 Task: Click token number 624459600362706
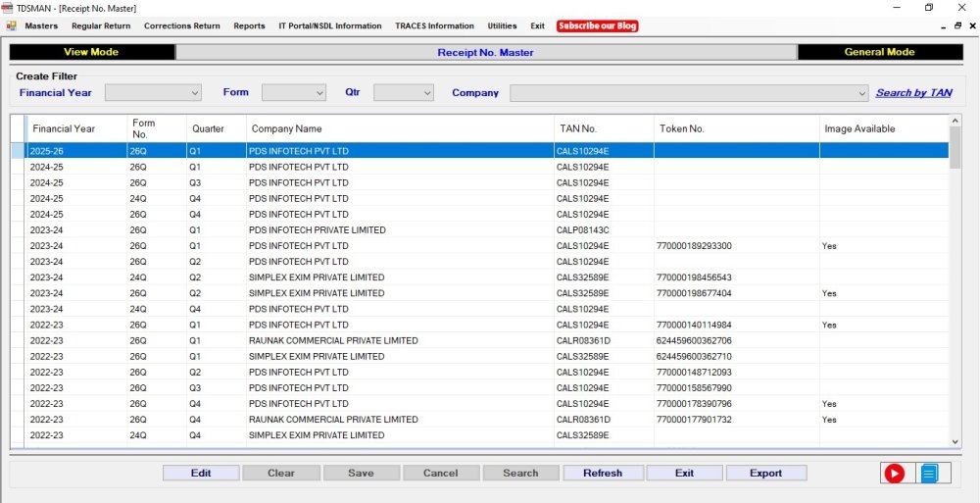point(694,340)
